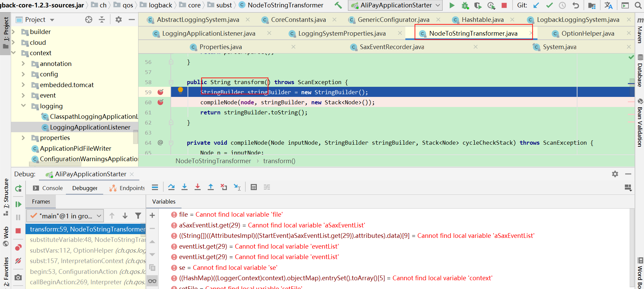This screenshot has width=644, height=289.
Task: Open Evaluate Expression calculator icon
Action: coord(254,187)
